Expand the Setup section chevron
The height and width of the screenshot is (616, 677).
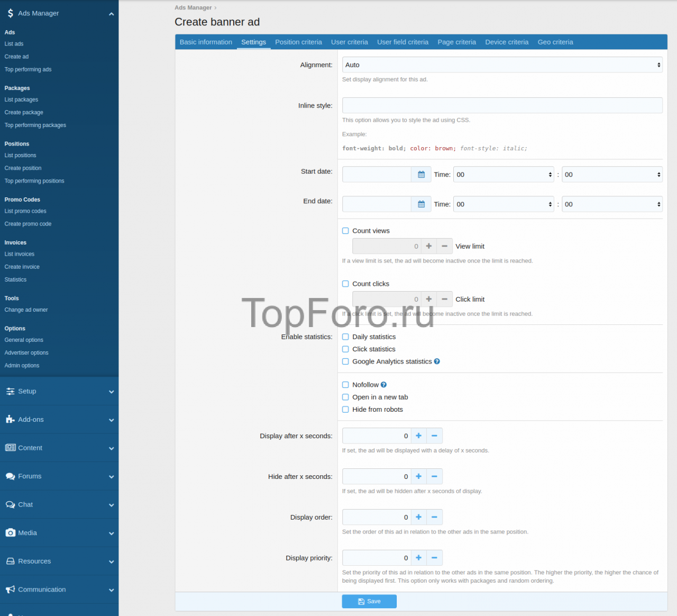(x=111, y=392)
